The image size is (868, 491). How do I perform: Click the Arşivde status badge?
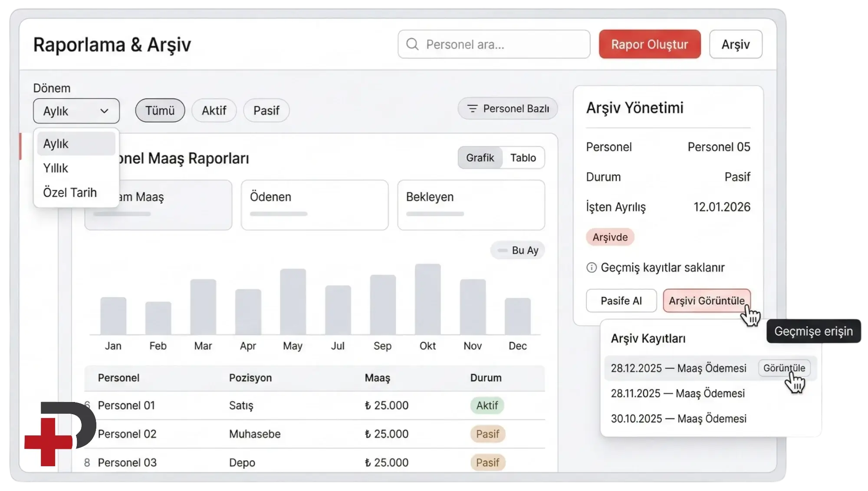coord(610,237)
